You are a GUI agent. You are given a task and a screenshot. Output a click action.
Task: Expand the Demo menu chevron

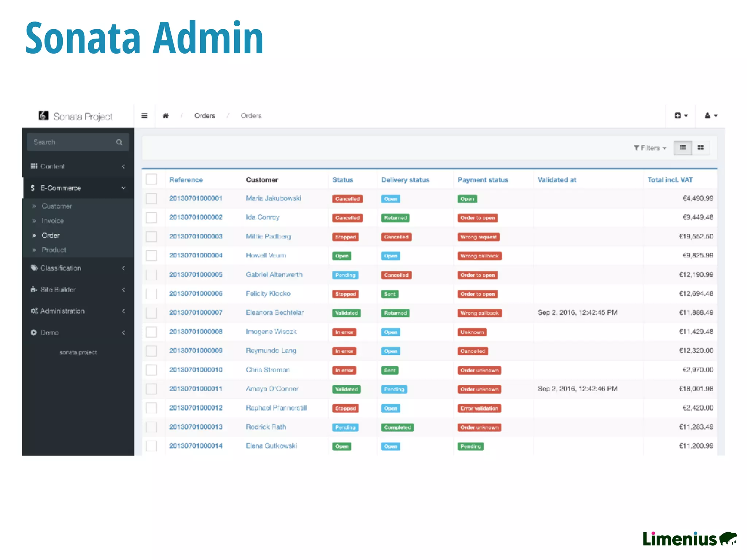(123, 332)
